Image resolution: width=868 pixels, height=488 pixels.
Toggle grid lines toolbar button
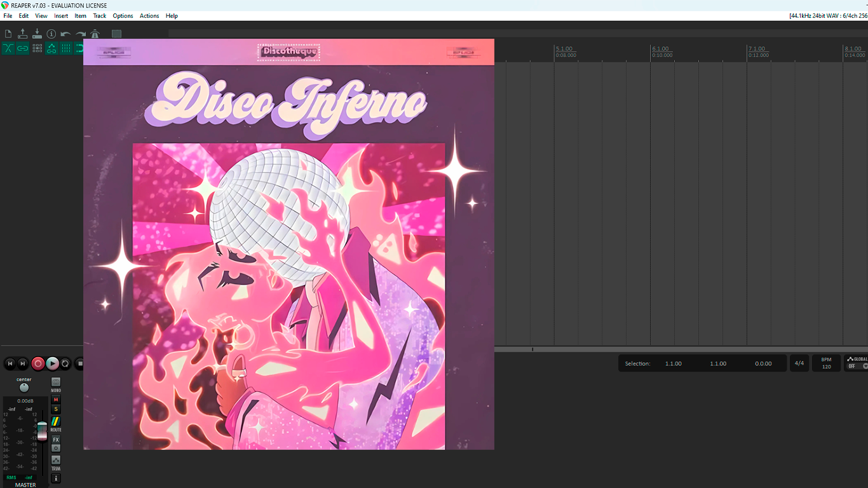pos(66,48)
